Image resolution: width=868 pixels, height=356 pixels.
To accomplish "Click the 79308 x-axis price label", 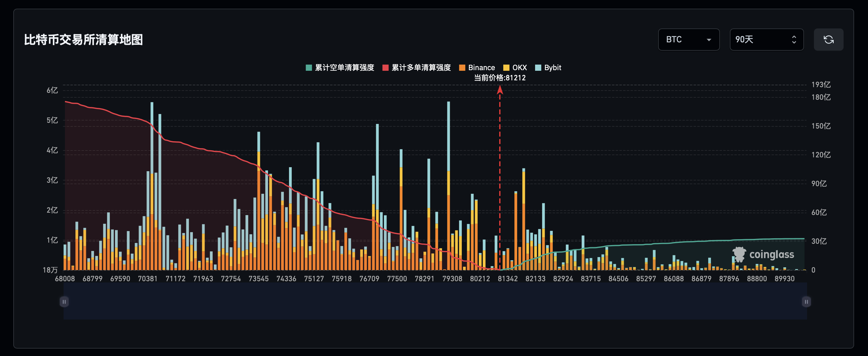I will (452, 279).
